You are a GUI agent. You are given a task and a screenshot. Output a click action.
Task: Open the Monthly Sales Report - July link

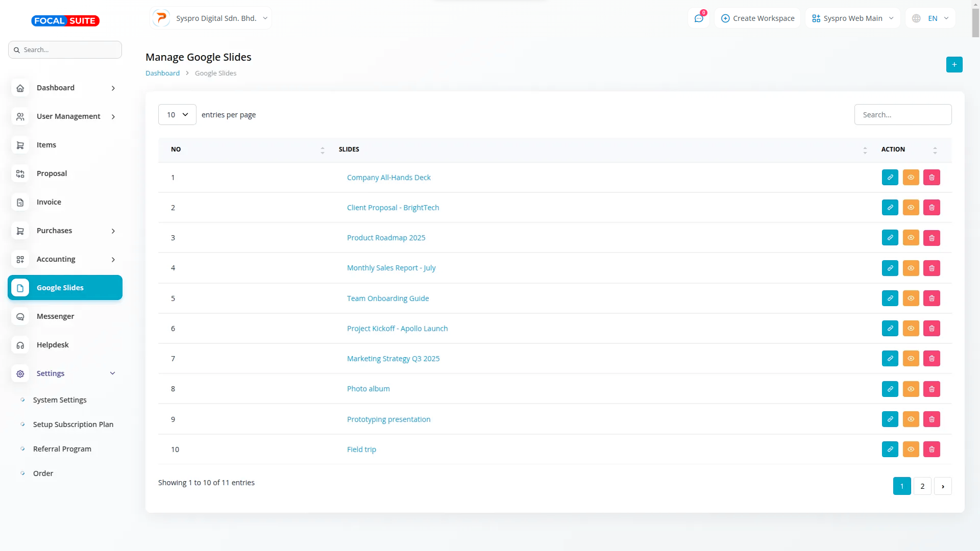[391, 268]
